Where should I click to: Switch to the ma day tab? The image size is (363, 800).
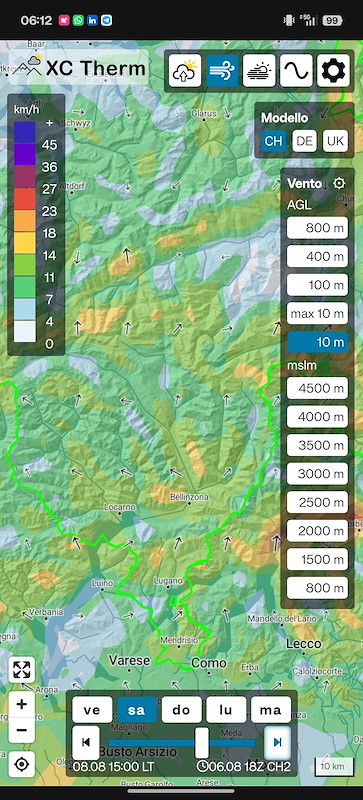[271, 710]
